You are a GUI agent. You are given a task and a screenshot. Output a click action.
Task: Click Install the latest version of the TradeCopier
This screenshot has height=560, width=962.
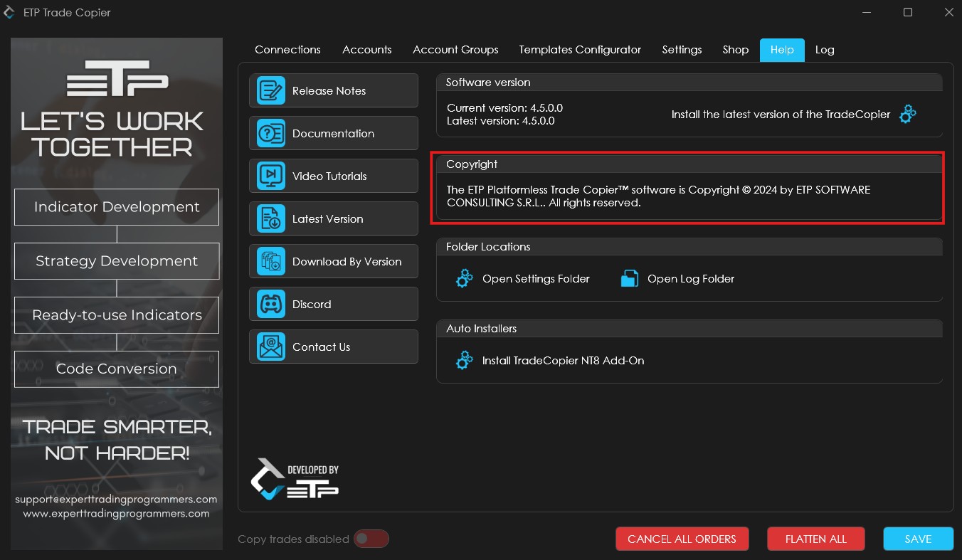coord(781,114)
